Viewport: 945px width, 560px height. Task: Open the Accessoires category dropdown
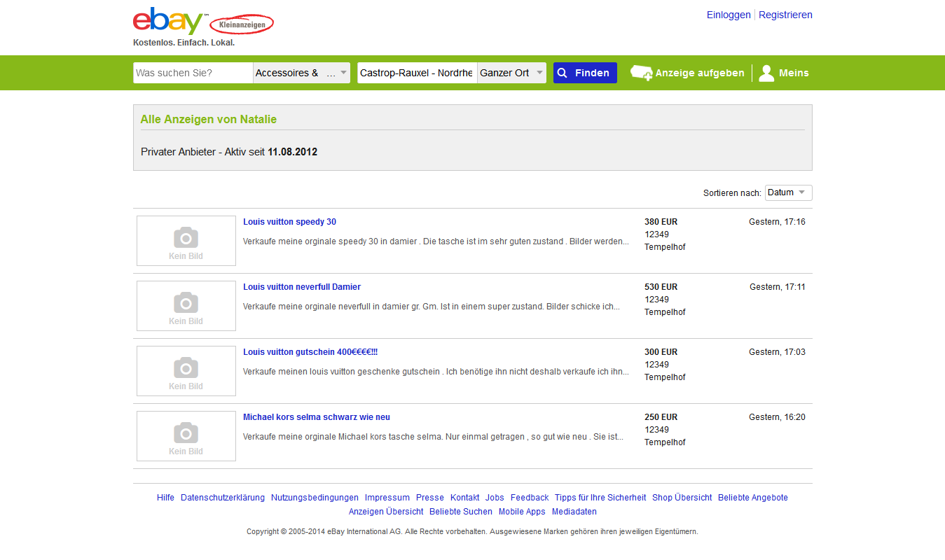pyautogui.click(x=301, y=73)
